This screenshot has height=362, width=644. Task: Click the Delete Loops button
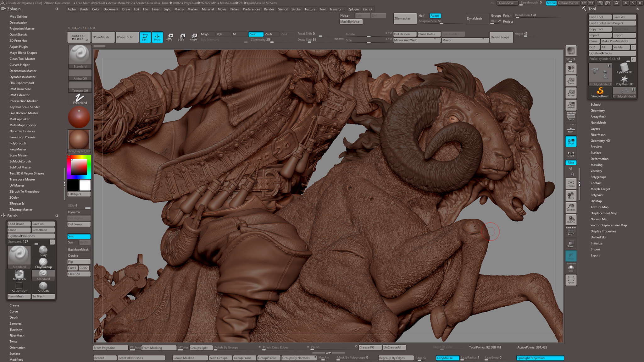(502, 37)
